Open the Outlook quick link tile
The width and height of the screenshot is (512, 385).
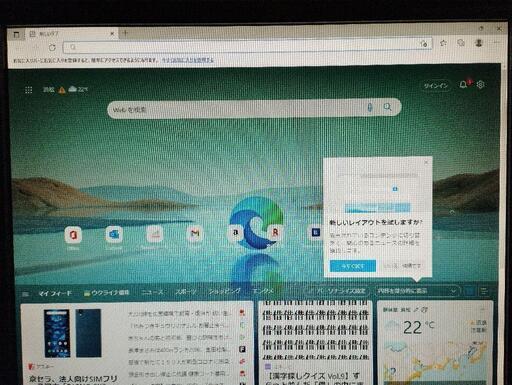(x=114, y=234)
